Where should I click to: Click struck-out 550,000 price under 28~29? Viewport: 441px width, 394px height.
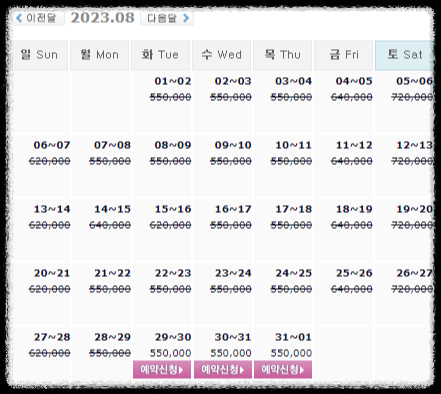coord(110,353)
